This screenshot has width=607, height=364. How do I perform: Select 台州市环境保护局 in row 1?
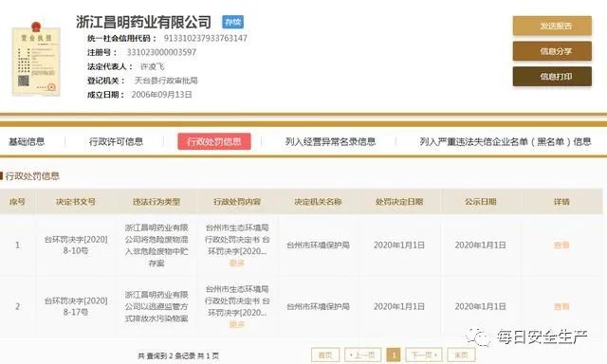point(318,245)
